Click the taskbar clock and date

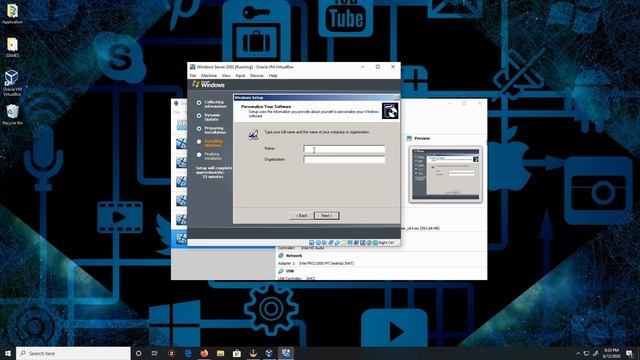point(611,353)
